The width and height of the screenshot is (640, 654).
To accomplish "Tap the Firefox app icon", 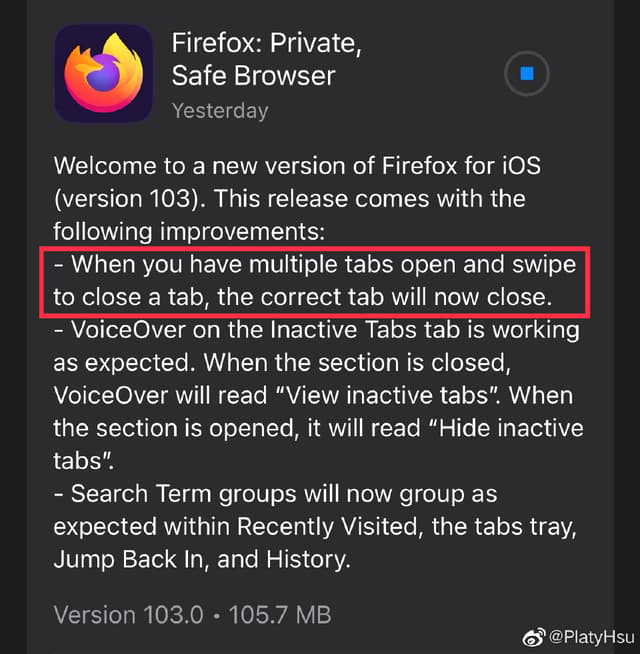I will pos(103,73).
